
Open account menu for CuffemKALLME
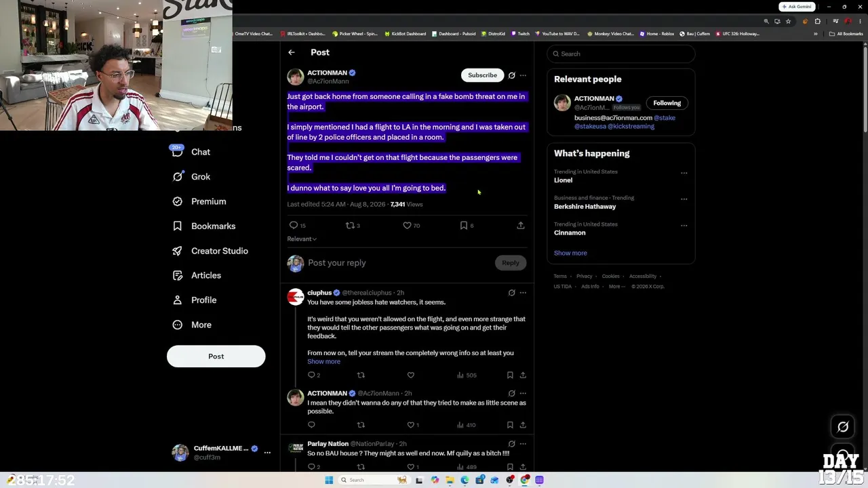(x=267, y=452)
